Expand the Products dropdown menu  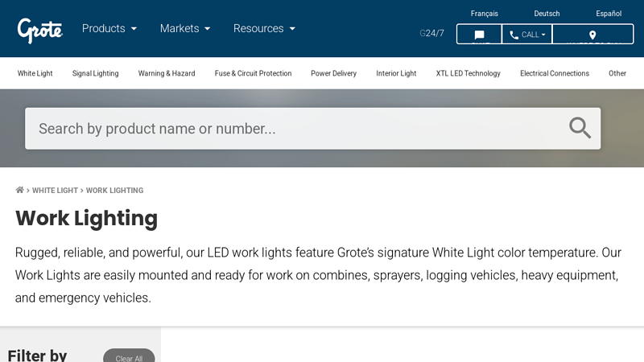pos(109,28)
